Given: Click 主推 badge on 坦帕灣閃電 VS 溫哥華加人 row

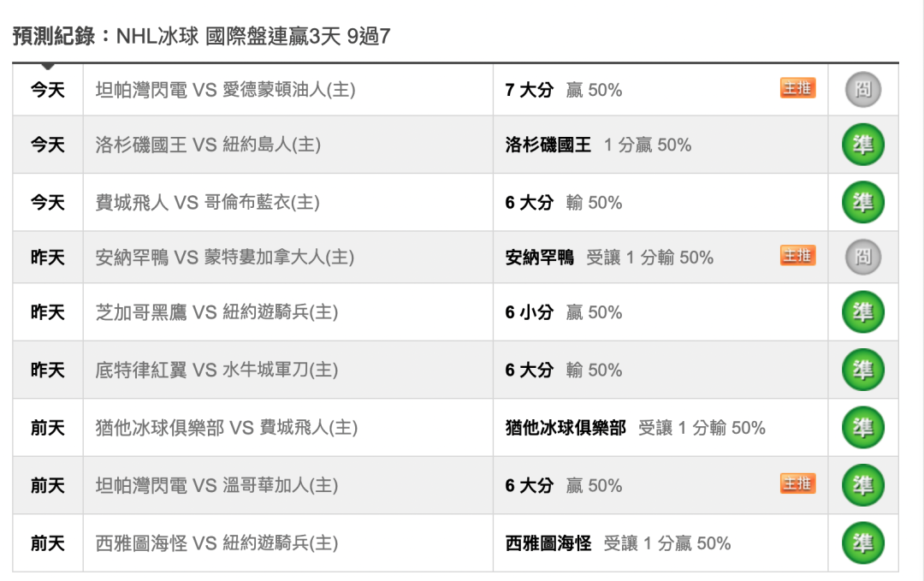Looking at the screenshot, I should [x=798, y=483].
